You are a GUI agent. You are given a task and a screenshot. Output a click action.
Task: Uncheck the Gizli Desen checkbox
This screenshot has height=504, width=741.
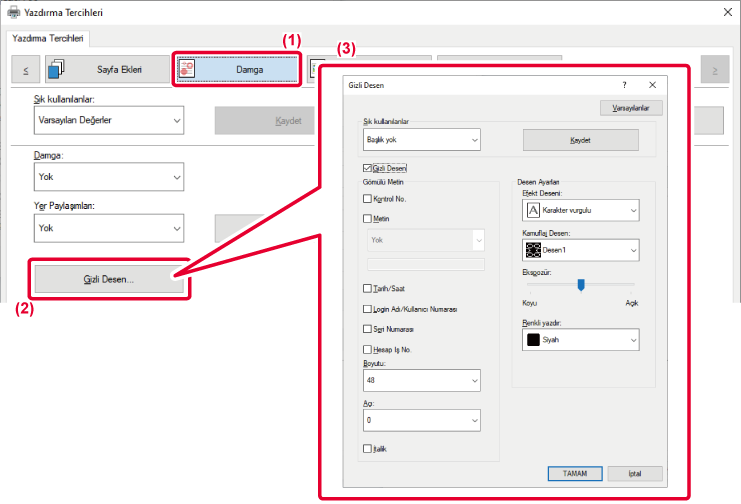368,168
